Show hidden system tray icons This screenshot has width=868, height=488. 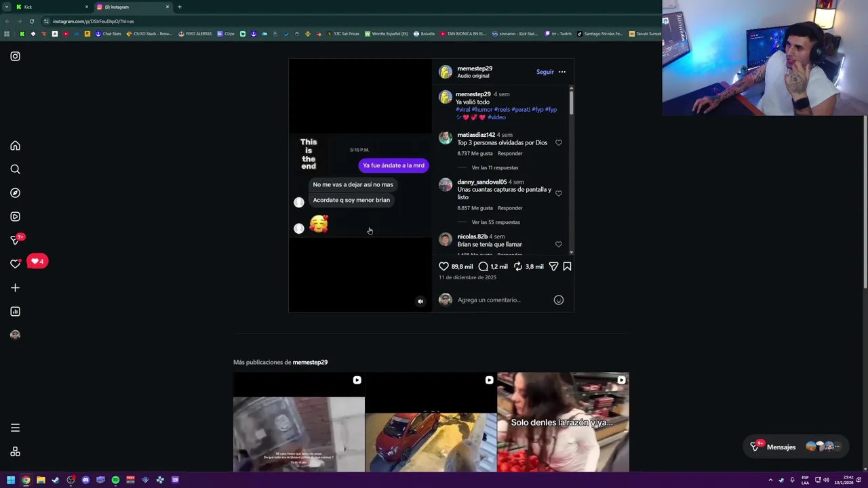[770, 480]
